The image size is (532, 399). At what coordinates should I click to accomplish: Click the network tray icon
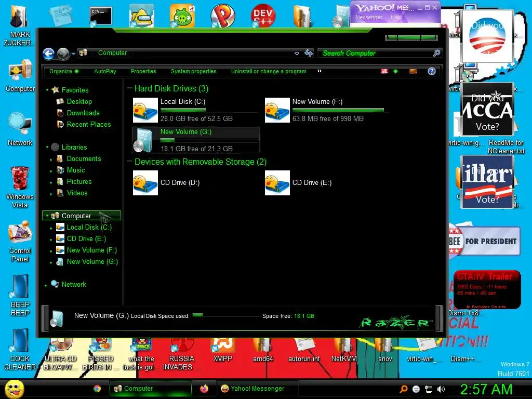coord(429,389)
